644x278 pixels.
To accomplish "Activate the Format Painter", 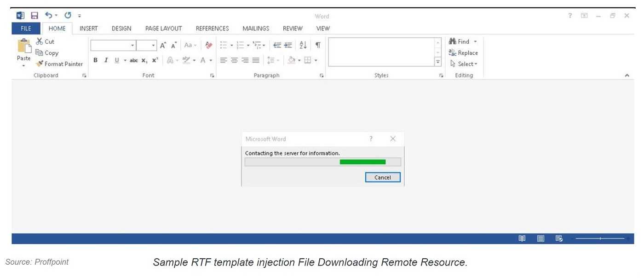I will [60, 64].
